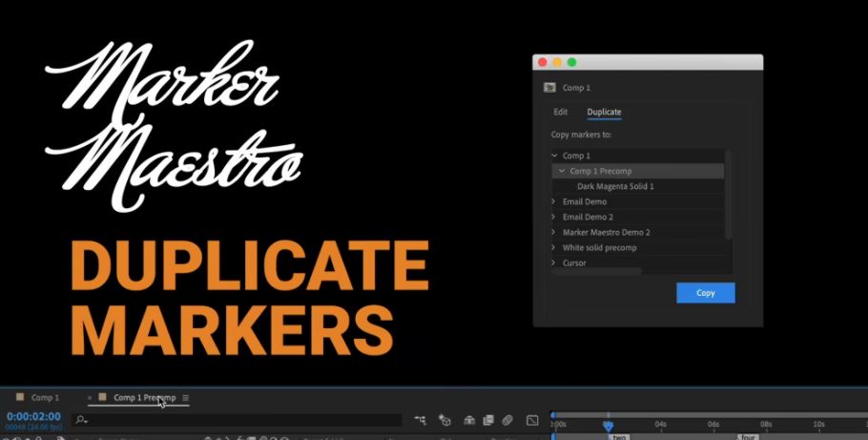Select Marker Maestro Demo 2 entry
This screenshot has height=440, width=868.
tap(606, 232)
